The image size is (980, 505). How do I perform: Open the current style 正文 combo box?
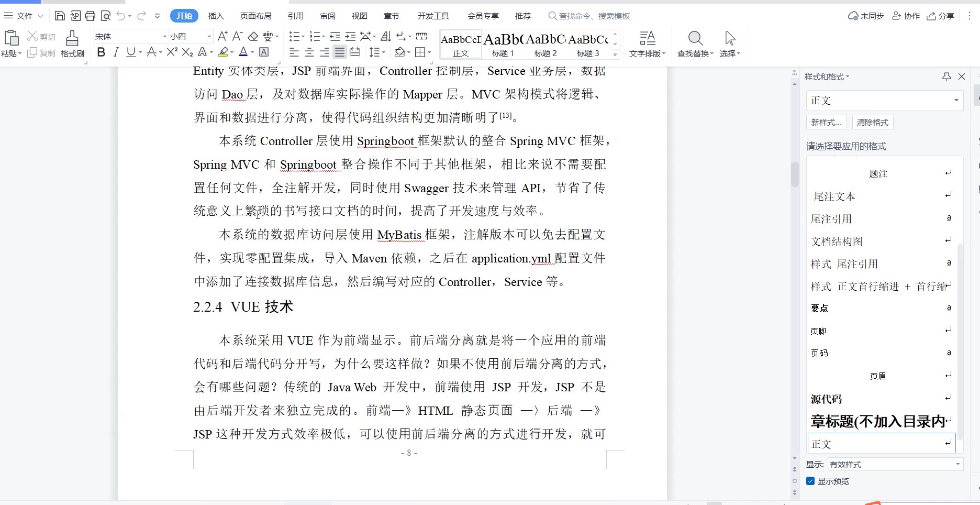point(885,100)
